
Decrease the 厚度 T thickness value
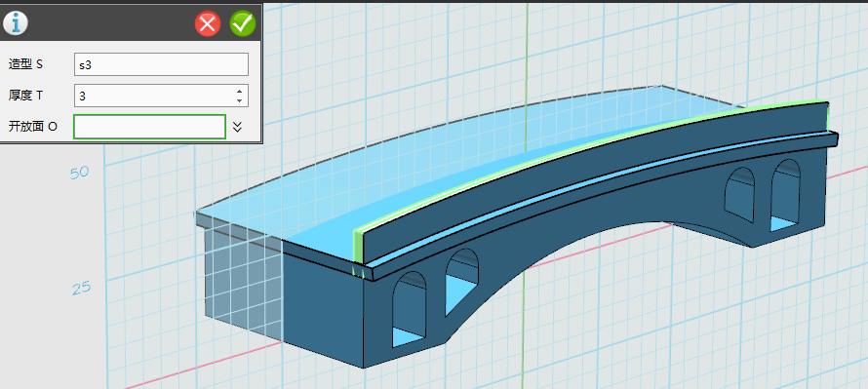(x=239, y=100)
